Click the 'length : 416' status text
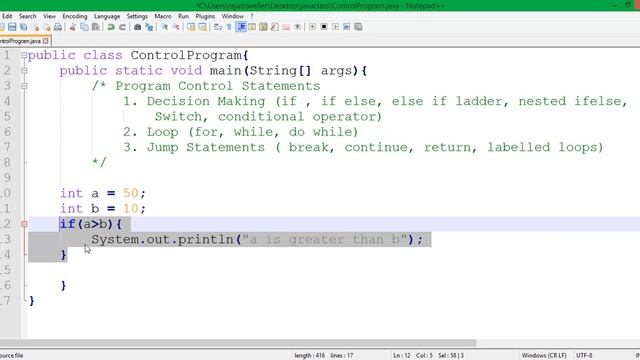 [309, 356]
